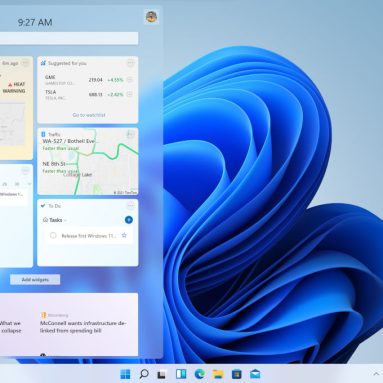Select the TSLA stock row
383x383 pixels.
[88, 95]
